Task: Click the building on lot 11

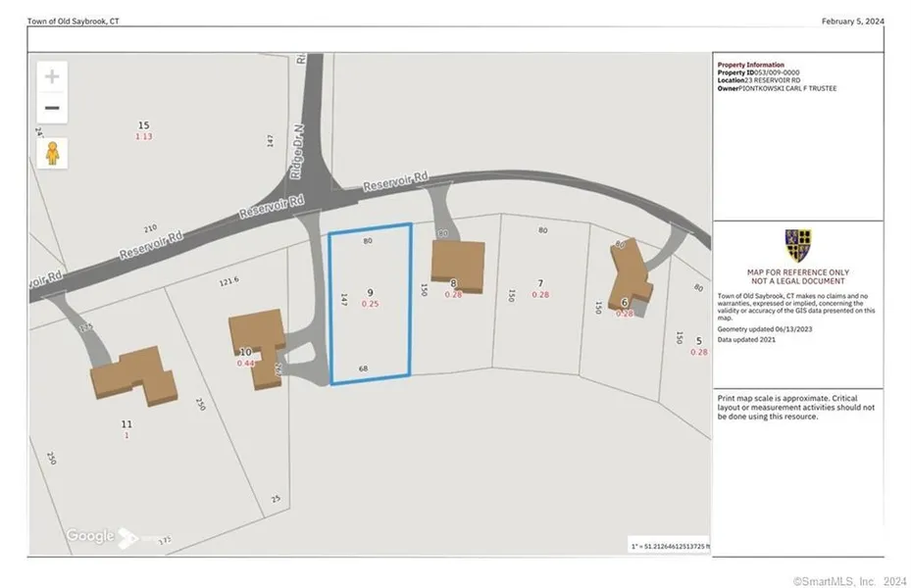Action: [132, 373]
